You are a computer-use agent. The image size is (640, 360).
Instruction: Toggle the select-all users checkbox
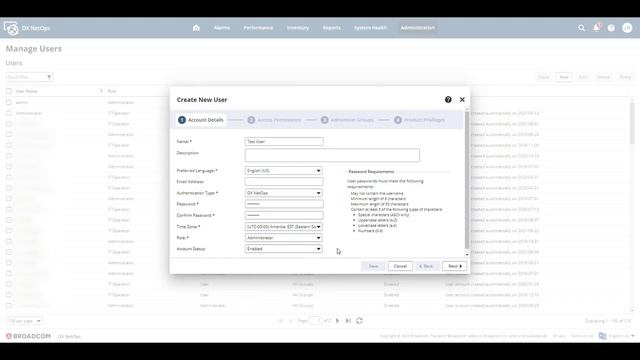pos(9,91)
